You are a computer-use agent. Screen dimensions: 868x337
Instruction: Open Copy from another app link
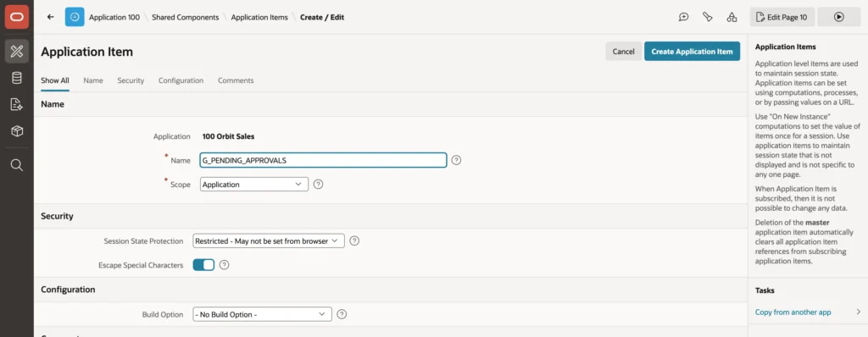(x=793, y=312)
